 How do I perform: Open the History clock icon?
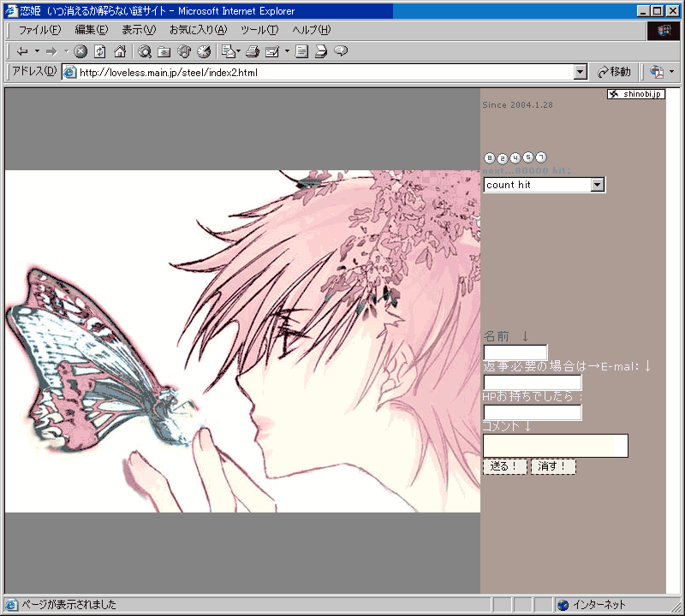pyautogui.click(x=204, y=51)
